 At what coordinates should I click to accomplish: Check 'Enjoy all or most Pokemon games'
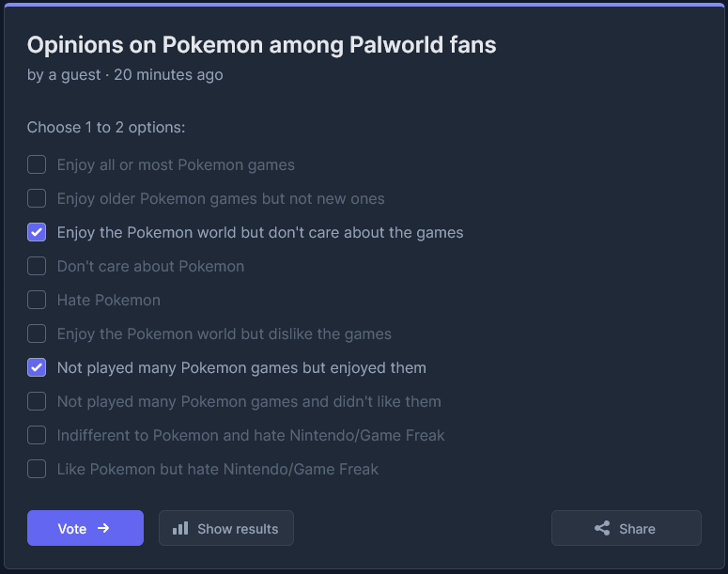(37, 164)
